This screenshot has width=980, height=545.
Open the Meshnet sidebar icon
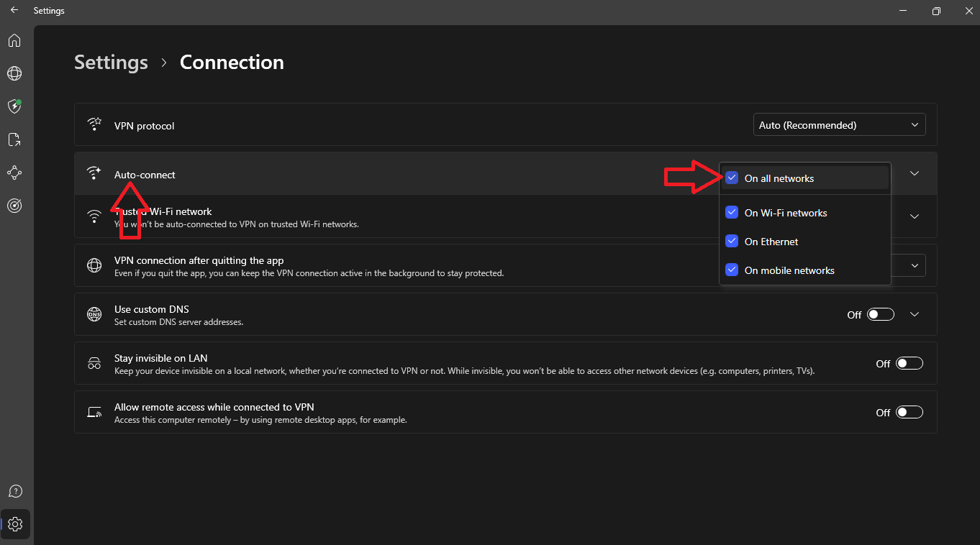(14, 173)
